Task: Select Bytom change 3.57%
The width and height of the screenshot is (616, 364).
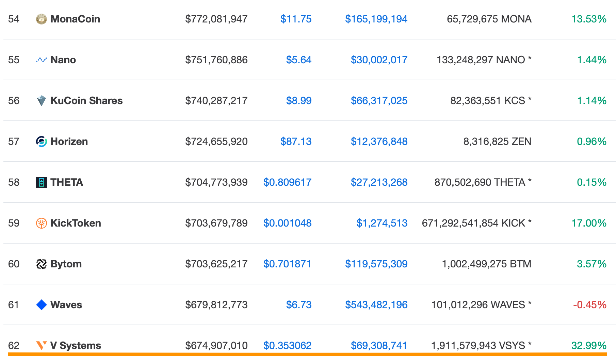Action: pyautogui.click(x=592, y=264)
